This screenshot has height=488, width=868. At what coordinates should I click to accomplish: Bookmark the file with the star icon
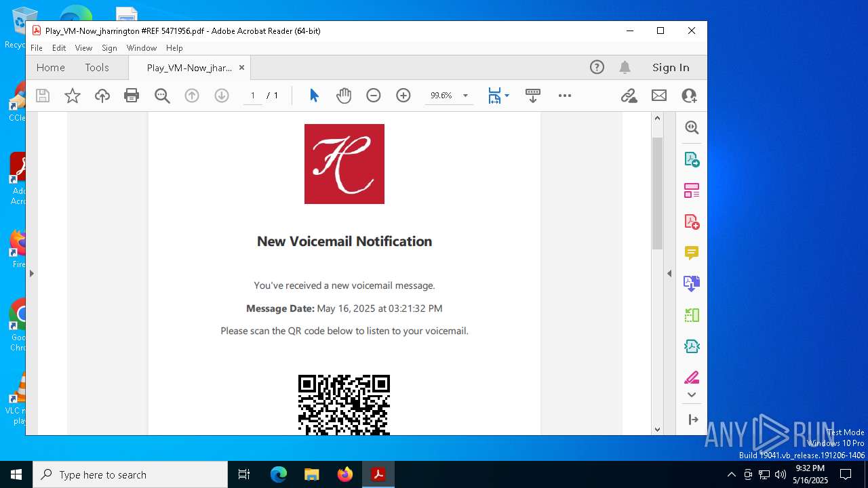pos(73,96)
